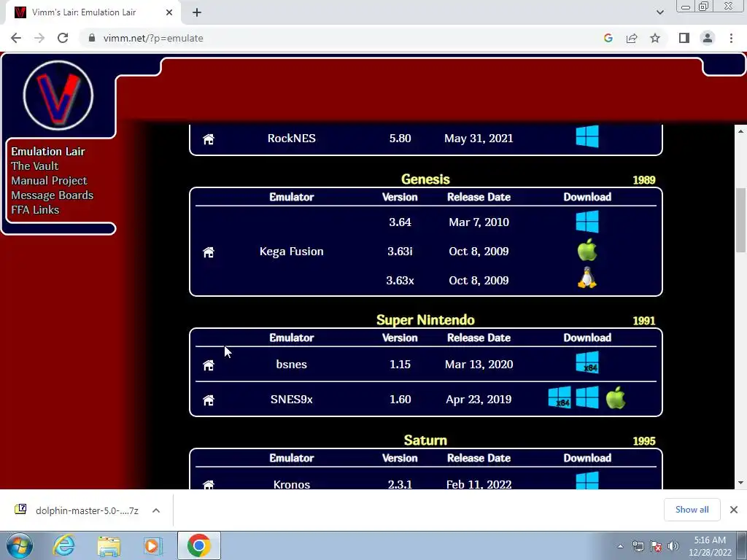This screenshot has width=747, height=560.
Task: Open the Chrome profile menu
Action: pos(708,38)
